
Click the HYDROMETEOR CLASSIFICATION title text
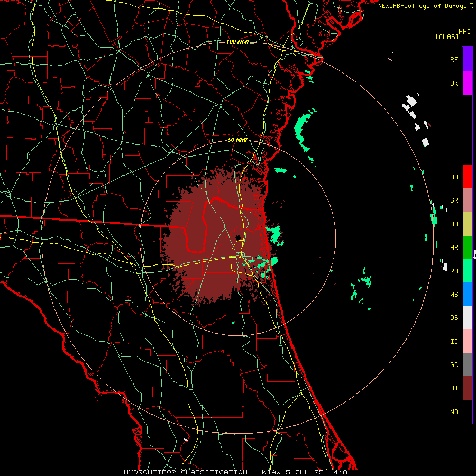186,472
